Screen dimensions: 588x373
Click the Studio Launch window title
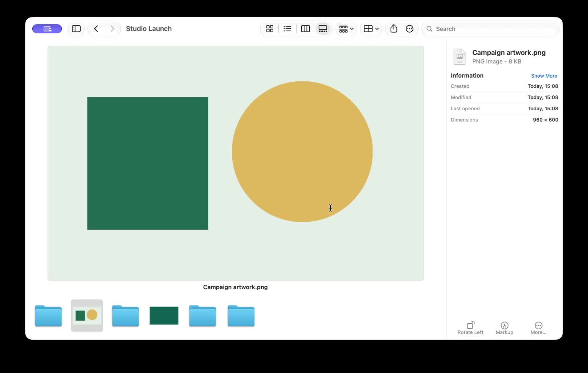click(149, 29)
